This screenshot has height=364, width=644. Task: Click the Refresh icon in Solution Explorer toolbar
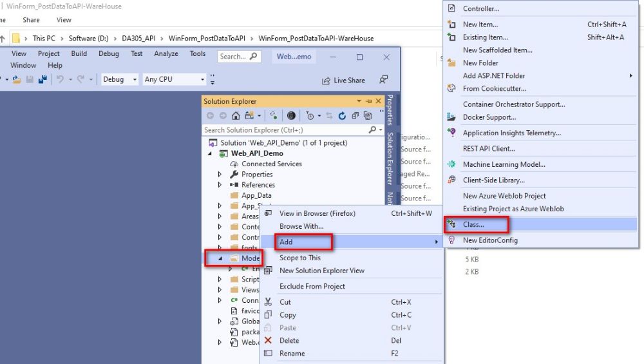pos(342,116)
